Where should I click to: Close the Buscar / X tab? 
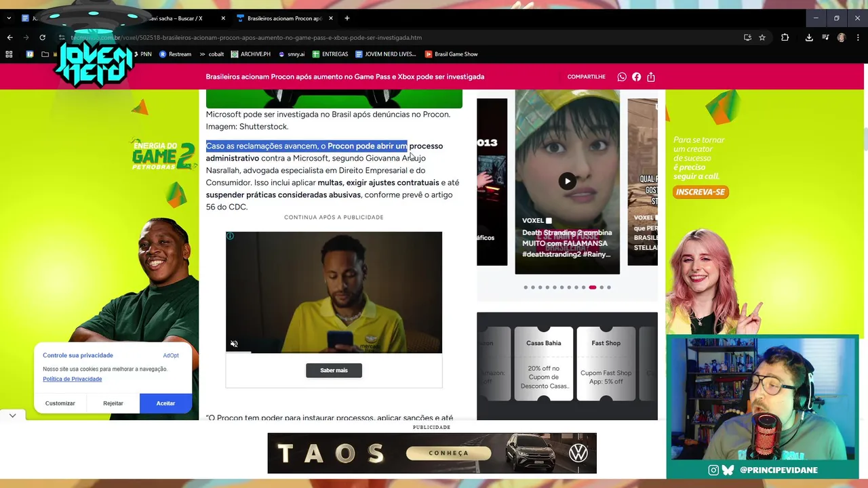click(x=222, y=18)
